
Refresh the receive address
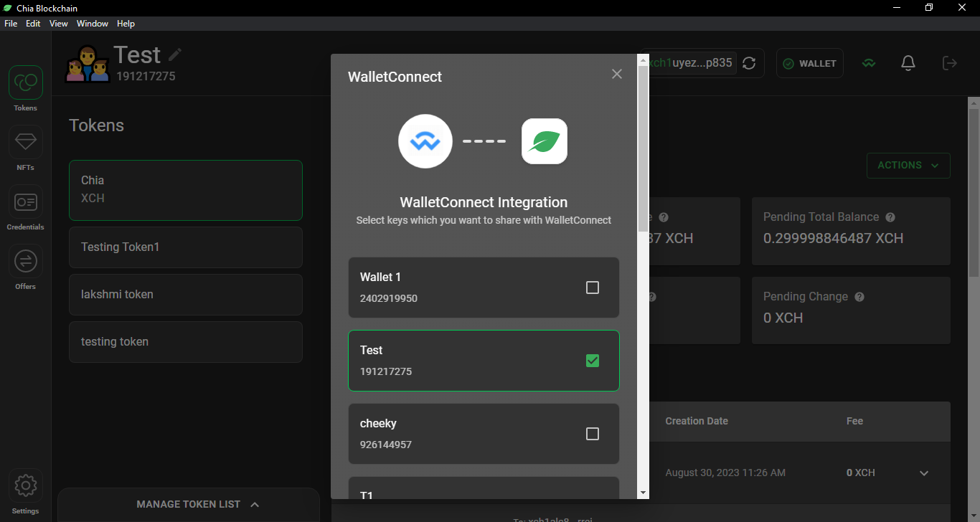click(x=749, y=63)
